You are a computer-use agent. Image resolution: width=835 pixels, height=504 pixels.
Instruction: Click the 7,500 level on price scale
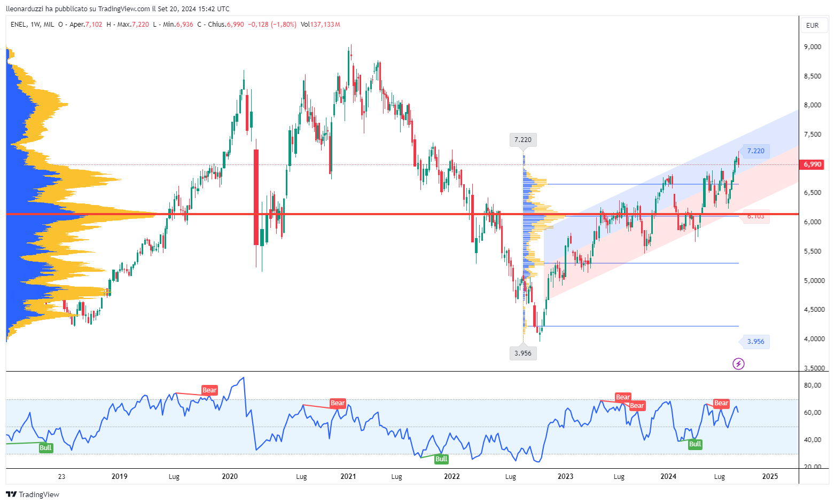813,135
